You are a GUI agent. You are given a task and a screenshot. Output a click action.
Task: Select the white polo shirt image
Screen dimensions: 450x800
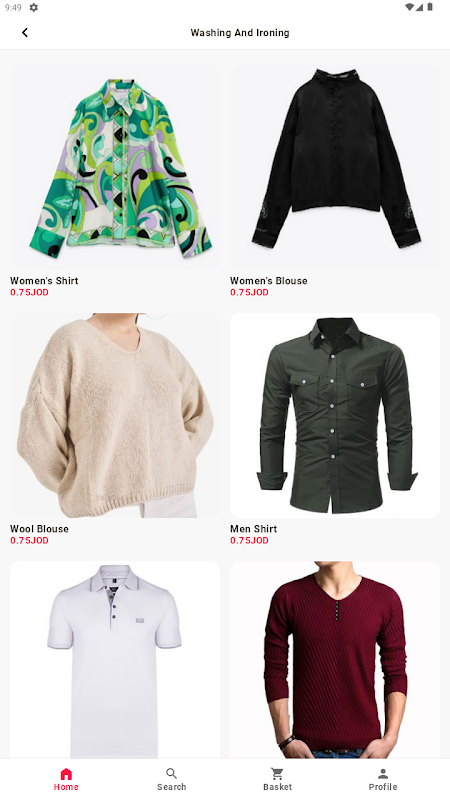(x=115, y=660)
